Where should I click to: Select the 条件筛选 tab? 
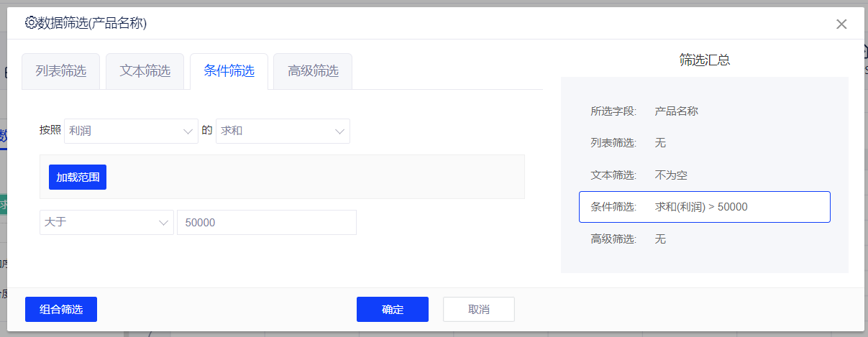click(x=229, y=71)
